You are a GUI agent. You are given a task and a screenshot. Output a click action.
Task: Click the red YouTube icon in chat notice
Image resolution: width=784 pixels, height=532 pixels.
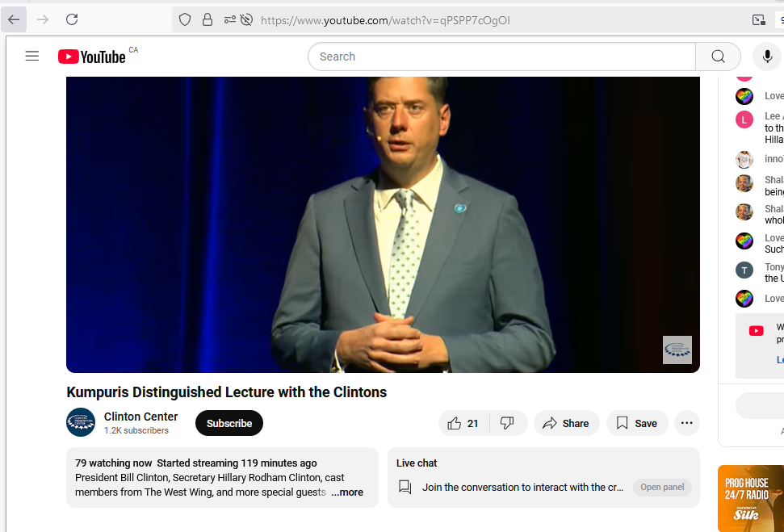(756, 330)
